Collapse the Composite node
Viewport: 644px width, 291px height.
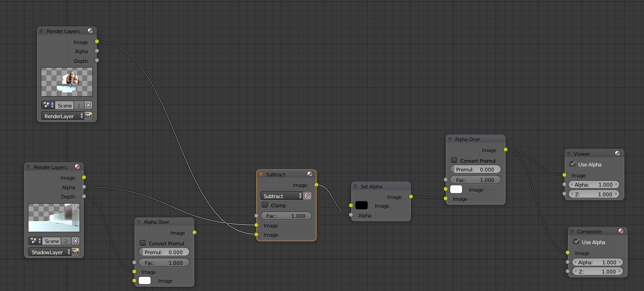pos(572,231)
